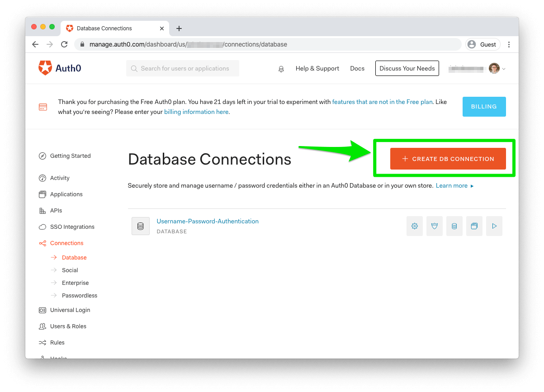
Task: Click the APIs sidebar icon
Action: tap(43, 211)
